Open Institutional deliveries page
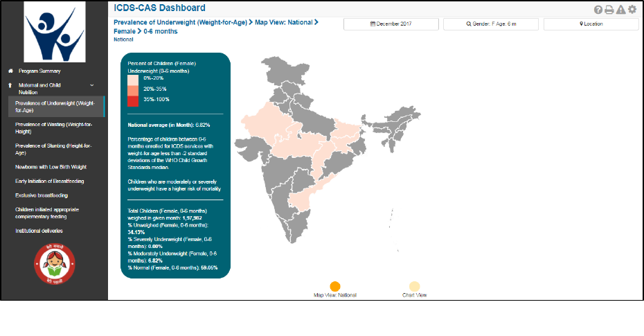The image size is (644, 336). point(39,231)
